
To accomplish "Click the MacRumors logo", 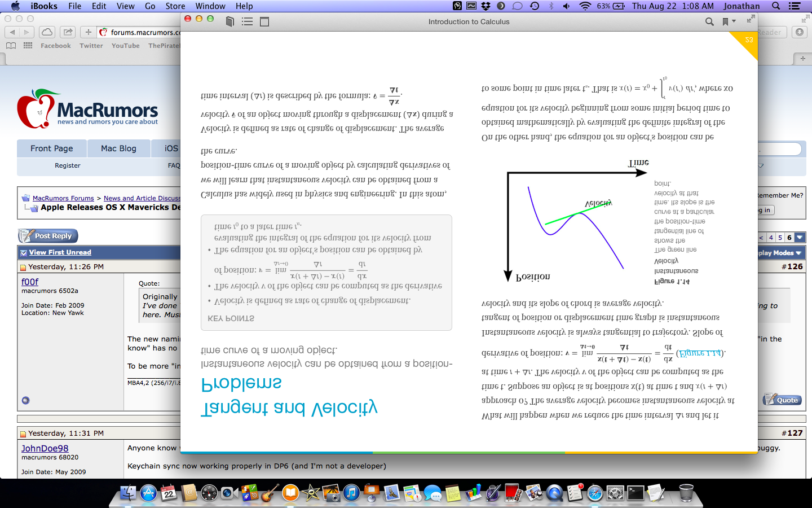I will tap(87, 108).
